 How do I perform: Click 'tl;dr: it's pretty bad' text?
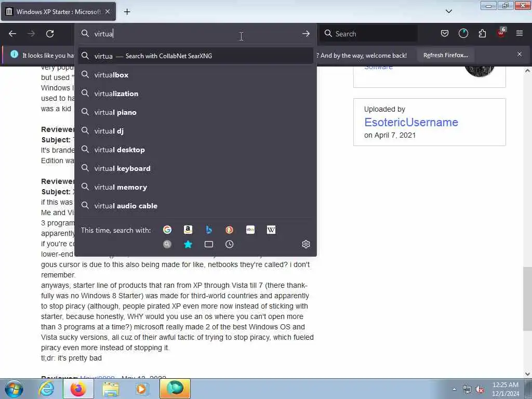(71, 358)
